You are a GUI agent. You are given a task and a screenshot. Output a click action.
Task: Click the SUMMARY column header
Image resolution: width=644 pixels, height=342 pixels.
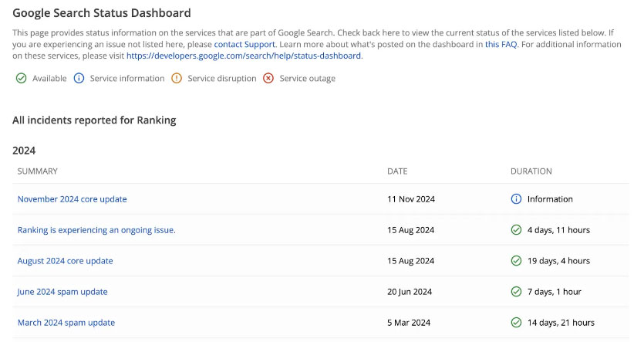(38, 171)
